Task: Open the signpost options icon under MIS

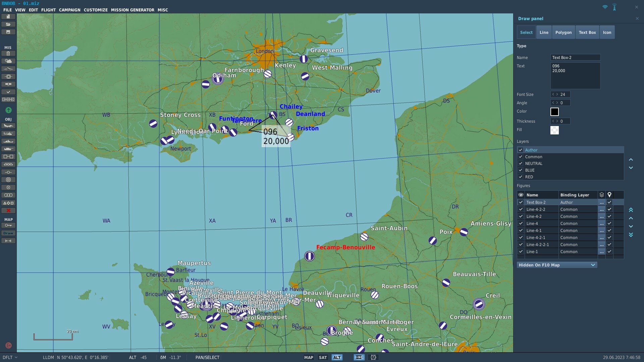Action: click(x=8, y=84)
